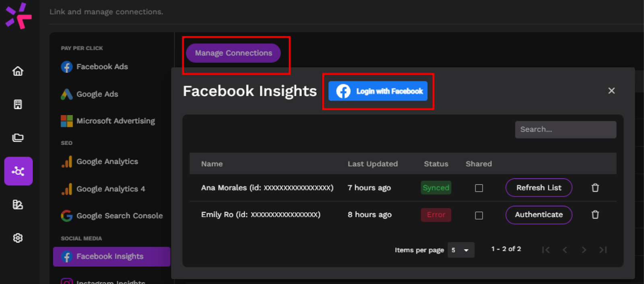
Task: Go to last page of connections
Action: (x=603, y=250)
